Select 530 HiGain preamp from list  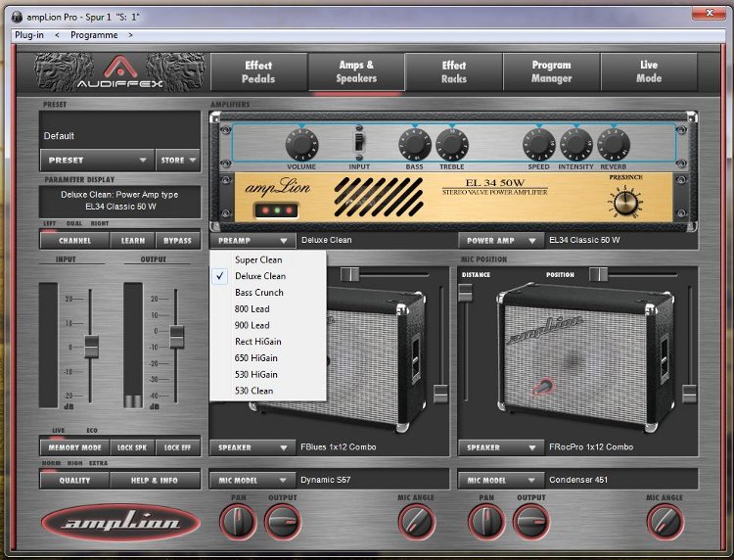click(268, 375)
